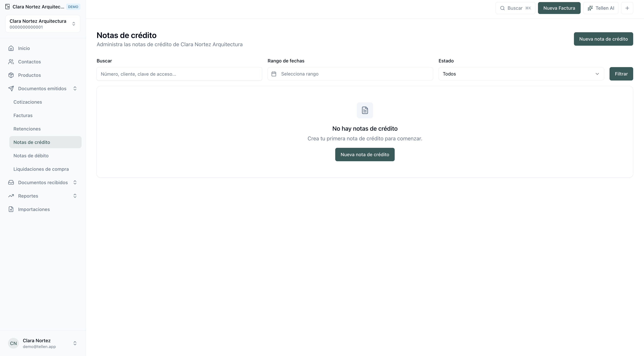This screenshot has width=644, height=356.
Task: Click the No hay notas de crédito message
Action: (365, 128)
